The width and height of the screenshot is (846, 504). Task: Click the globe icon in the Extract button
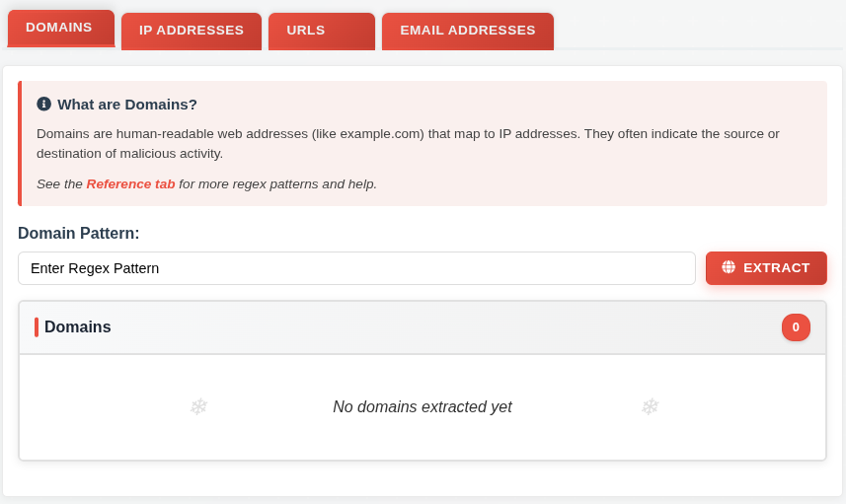click(729, 267)
